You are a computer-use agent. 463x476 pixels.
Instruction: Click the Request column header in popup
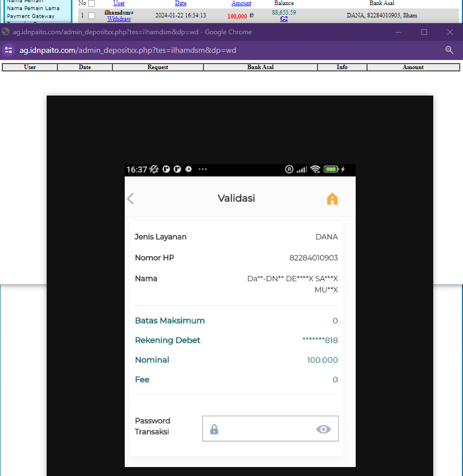[x=158, y=67]
